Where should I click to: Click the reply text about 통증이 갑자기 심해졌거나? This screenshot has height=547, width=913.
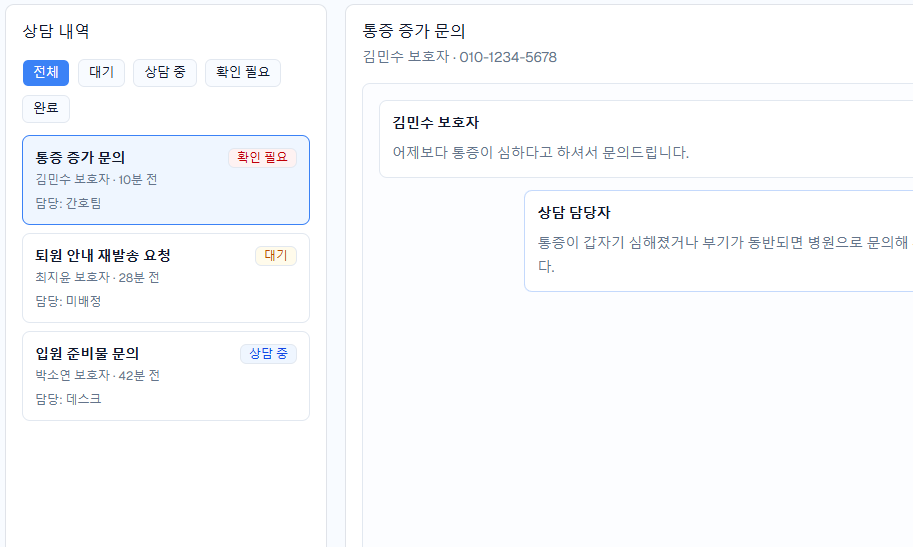click(x=725, y=255)
